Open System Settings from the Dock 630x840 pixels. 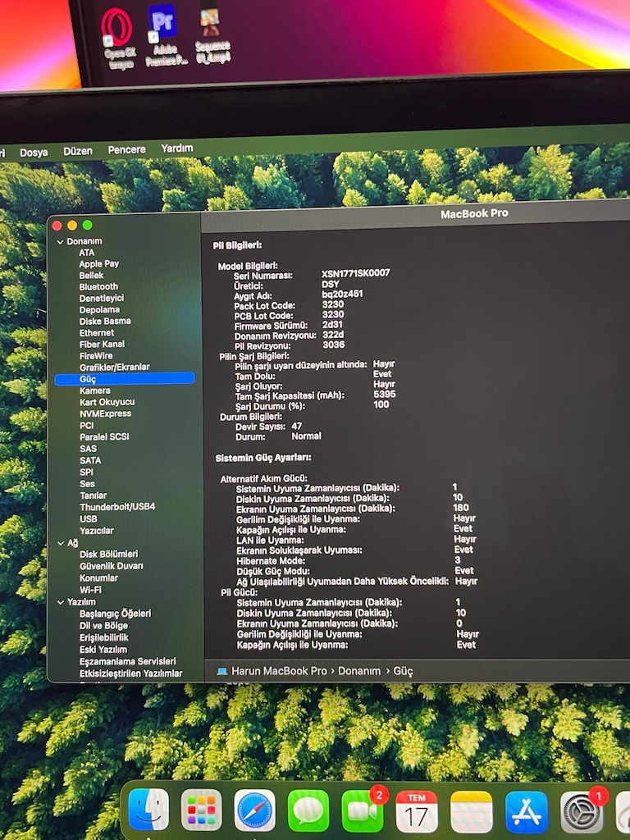582,814
